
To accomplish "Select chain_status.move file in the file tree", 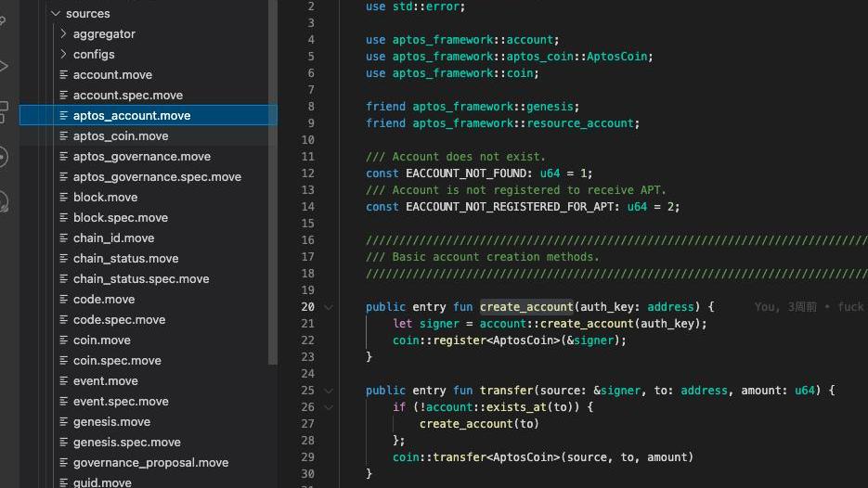I will pos(125,259).
